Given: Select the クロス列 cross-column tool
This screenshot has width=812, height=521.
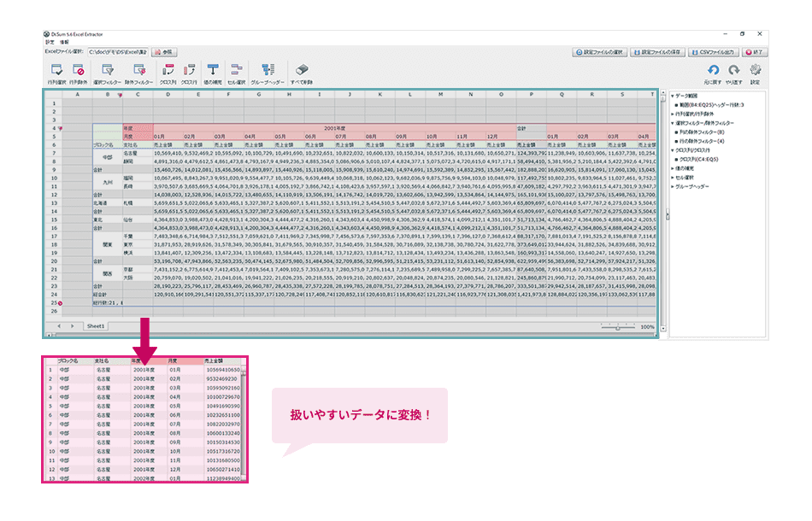Looking at the screenshot, I should pos(167,68).
